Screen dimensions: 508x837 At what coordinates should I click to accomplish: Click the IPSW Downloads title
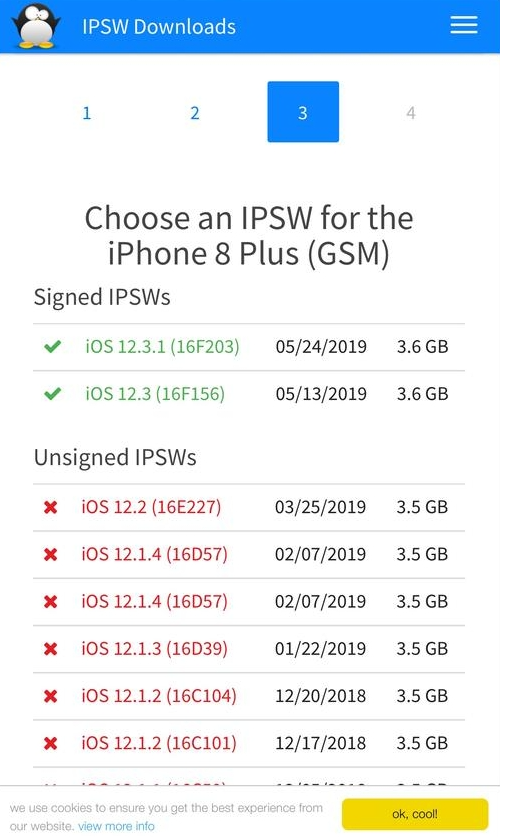[x=159, y=27]
